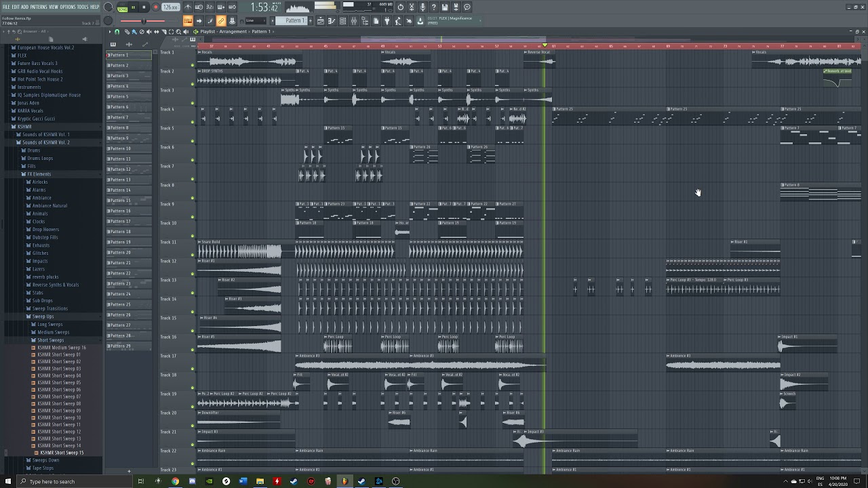Screen dimensions: 868x488
Task: Open the Plugin picker icon
Action: click(387, 21)
